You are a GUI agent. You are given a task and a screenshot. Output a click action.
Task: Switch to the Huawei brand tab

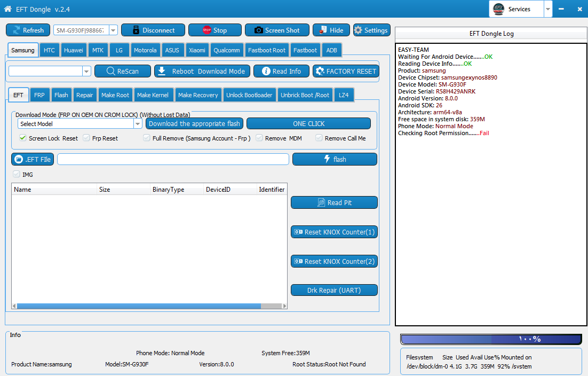coord(74,50)
